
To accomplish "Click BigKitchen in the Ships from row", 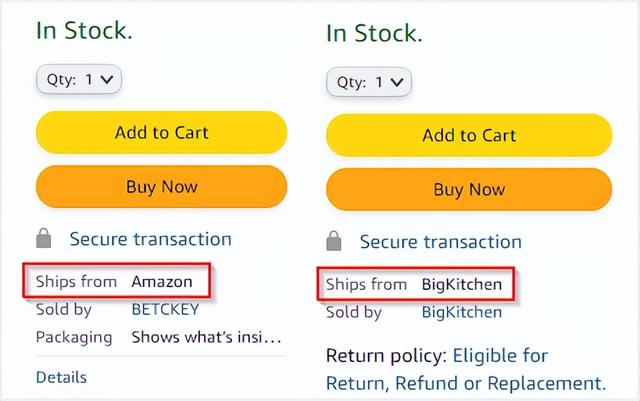I will [461, 285].
